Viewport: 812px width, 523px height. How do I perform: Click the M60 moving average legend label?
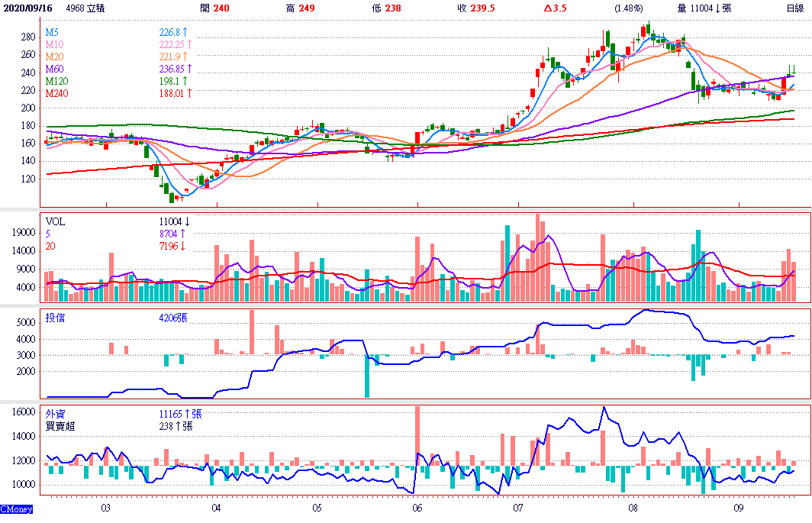[54, 69]
